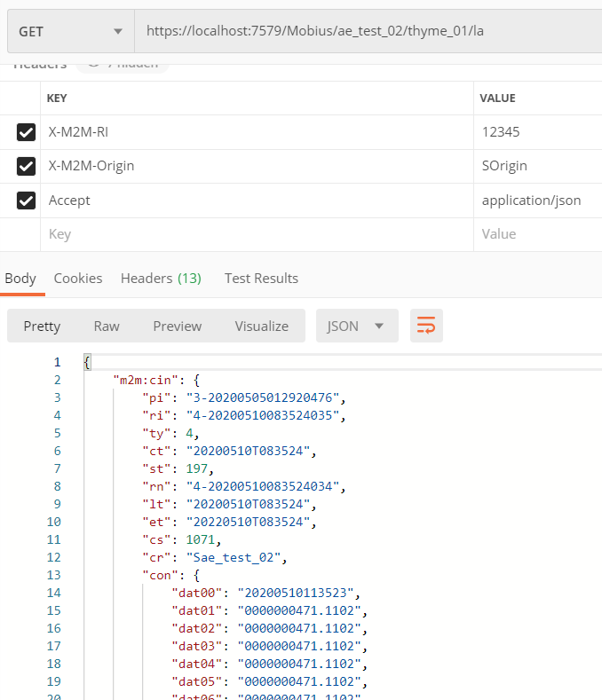The height and width of the screenshot is (700, 602).
Task: Select the Visualize view button
Action: [x=261, y=326]
